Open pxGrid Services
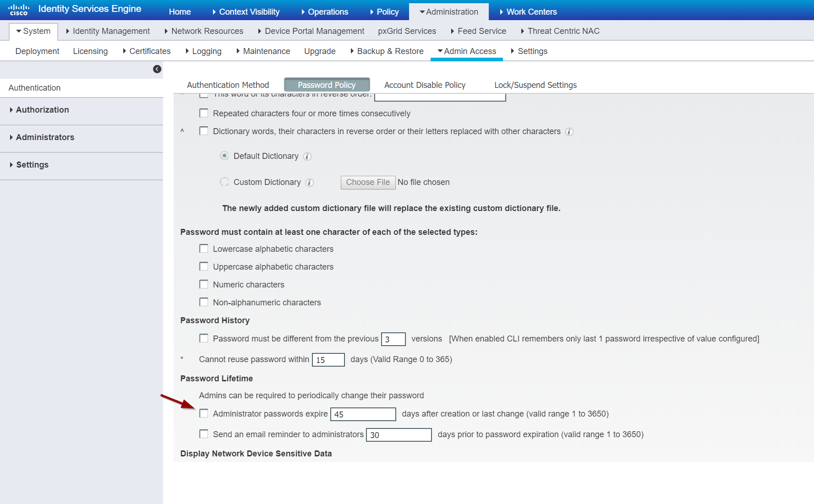This screenshot has width=814, height=504. pos(407,31)
